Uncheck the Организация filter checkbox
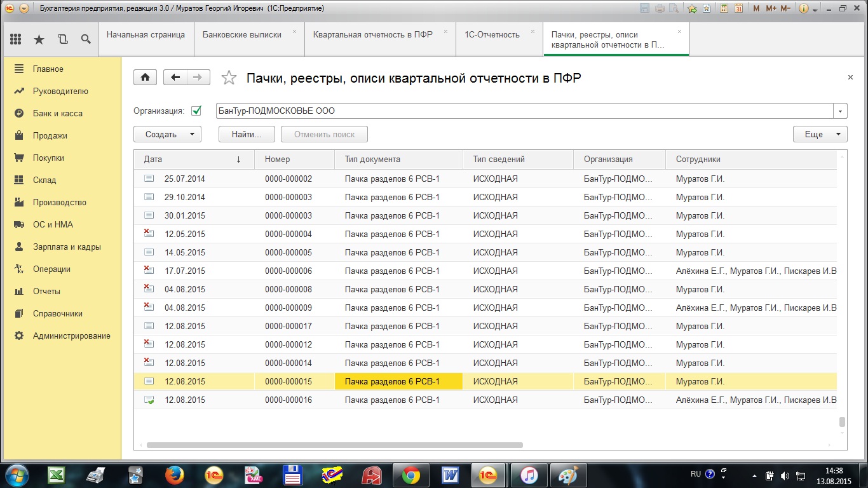The width and height of the screenshot is (868, 488). pos(196,111)
